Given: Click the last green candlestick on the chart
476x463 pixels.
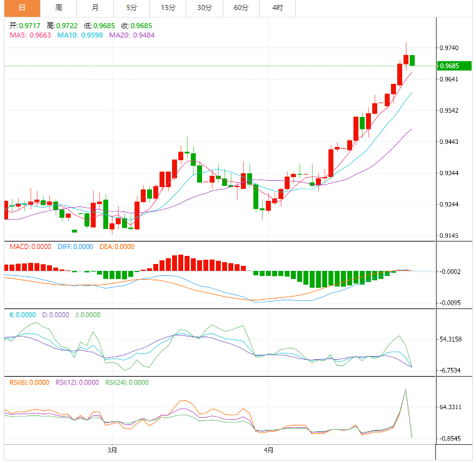Looking at the screenshot, I should click(412, 60).
